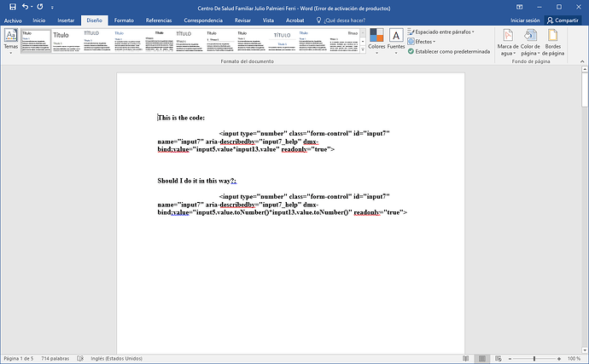589x364 pixels.
Task: Click the proofing errors book icon
Action: [x=80, y=358]
